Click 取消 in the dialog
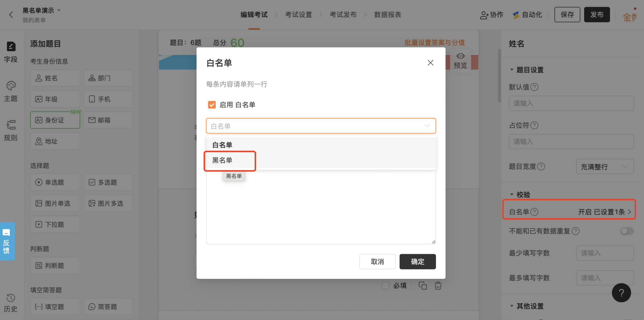 (377, 262)
